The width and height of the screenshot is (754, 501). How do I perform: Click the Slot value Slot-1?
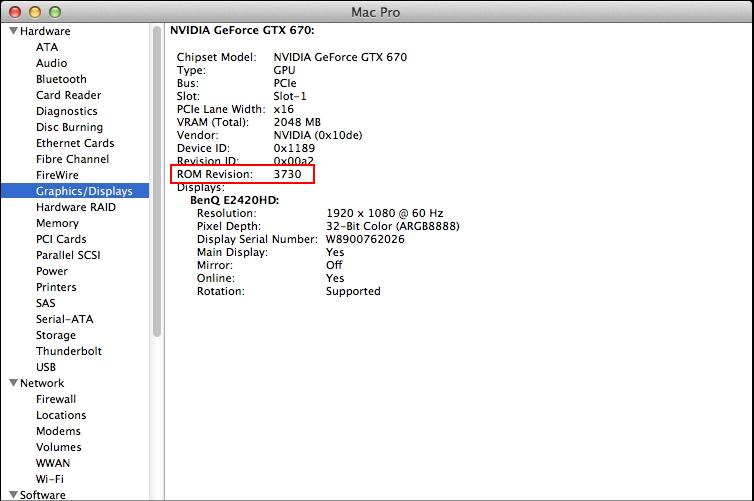[290, 96]
